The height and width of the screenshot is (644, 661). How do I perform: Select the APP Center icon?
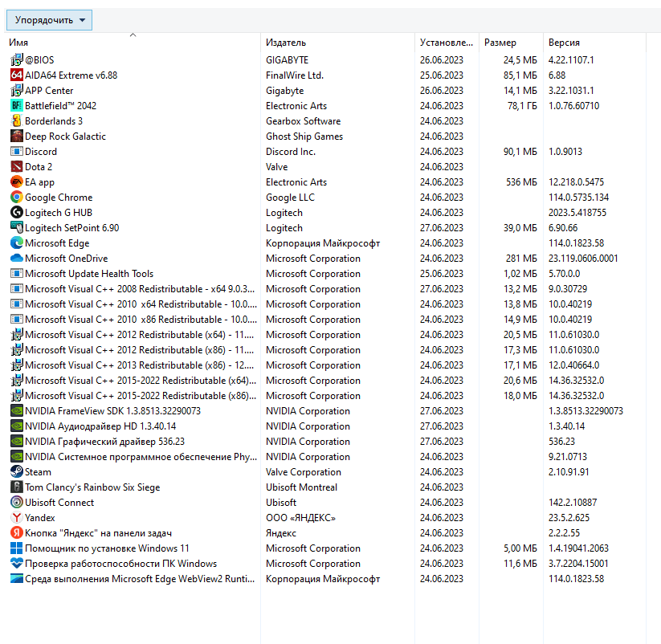point(16,90)
